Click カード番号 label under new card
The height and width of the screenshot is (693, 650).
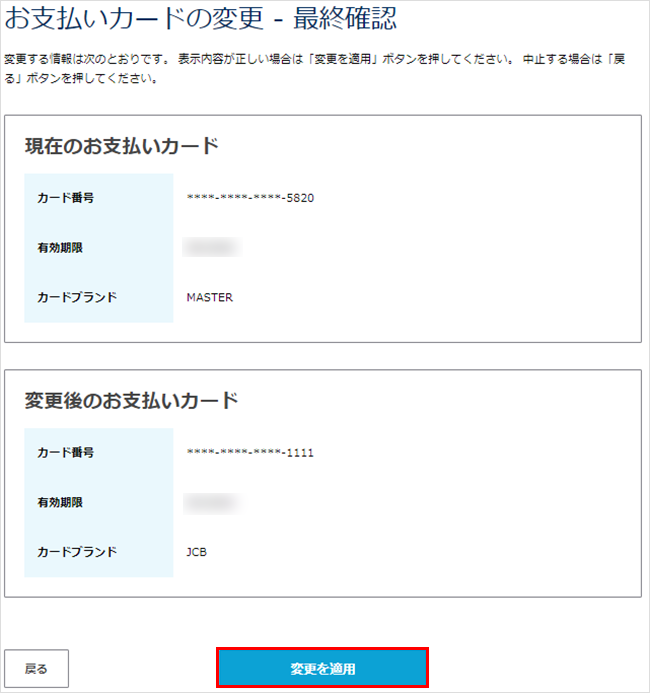(x=66, y=453)
